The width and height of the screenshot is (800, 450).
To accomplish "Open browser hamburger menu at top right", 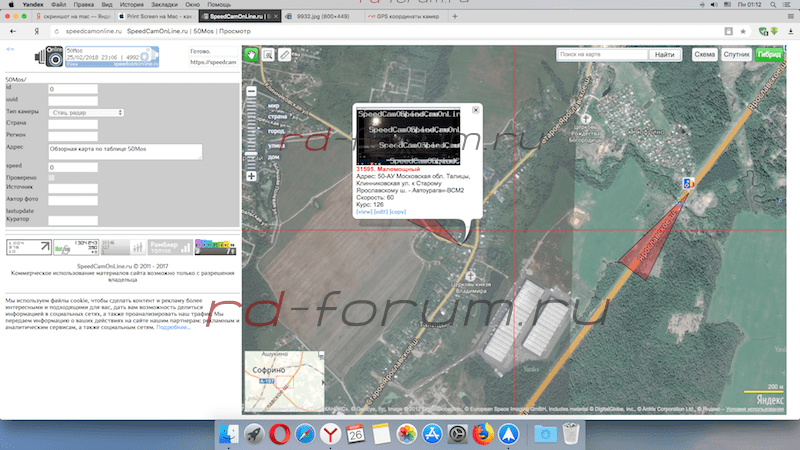I will click(x=790, y=16).
